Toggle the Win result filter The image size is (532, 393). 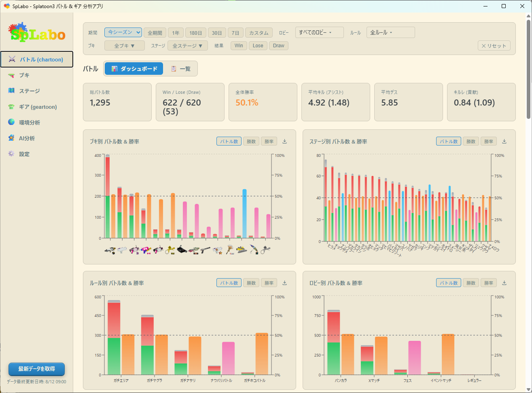239,46
